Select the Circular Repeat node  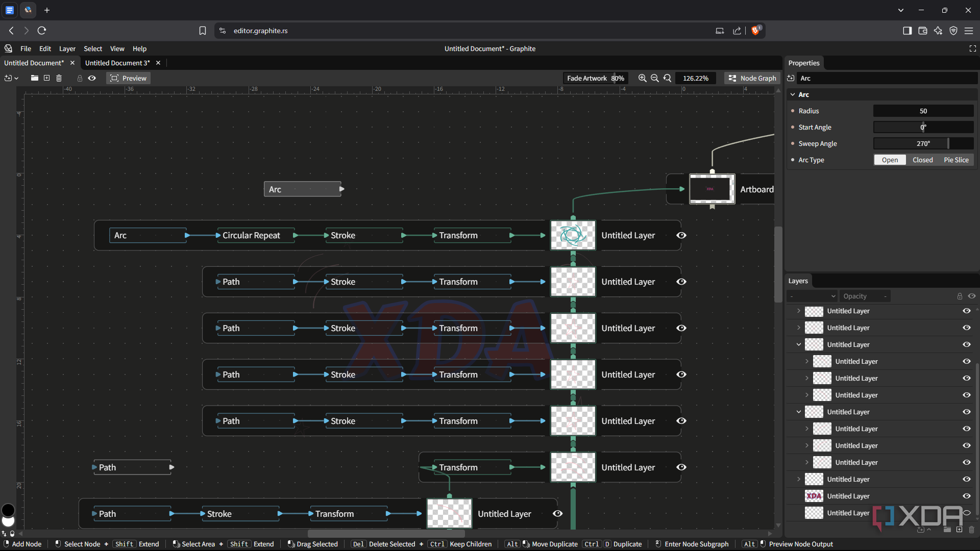tap(255, 235)
